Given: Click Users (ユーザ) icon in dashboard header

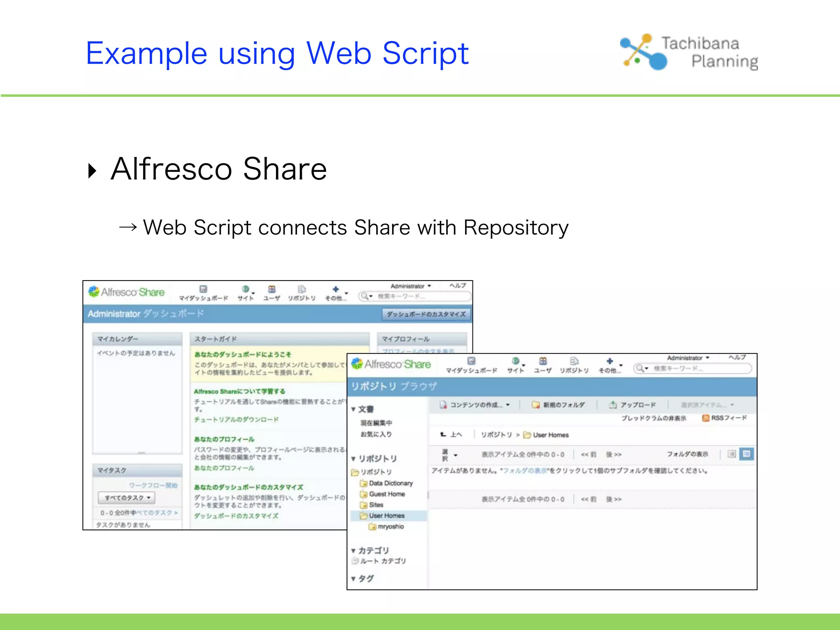Looking at the screenshot, I should point(272,290).
